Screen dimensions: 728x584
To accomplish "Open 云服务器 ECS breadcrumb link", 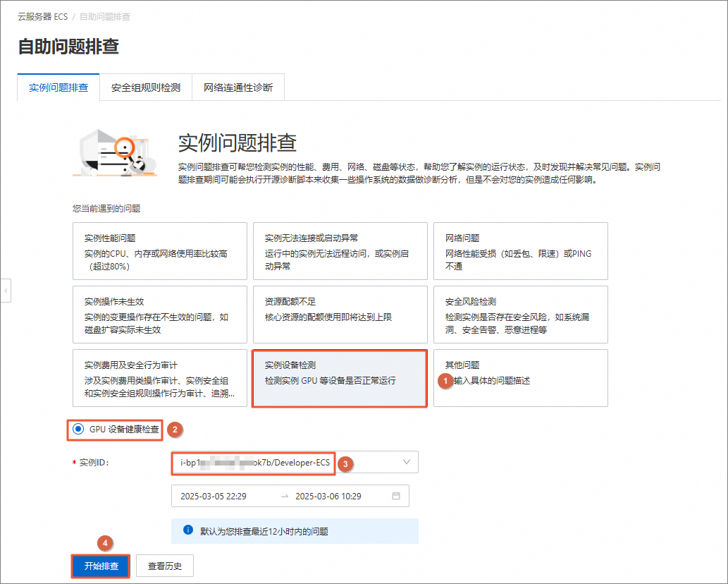I will click(43, 17).
